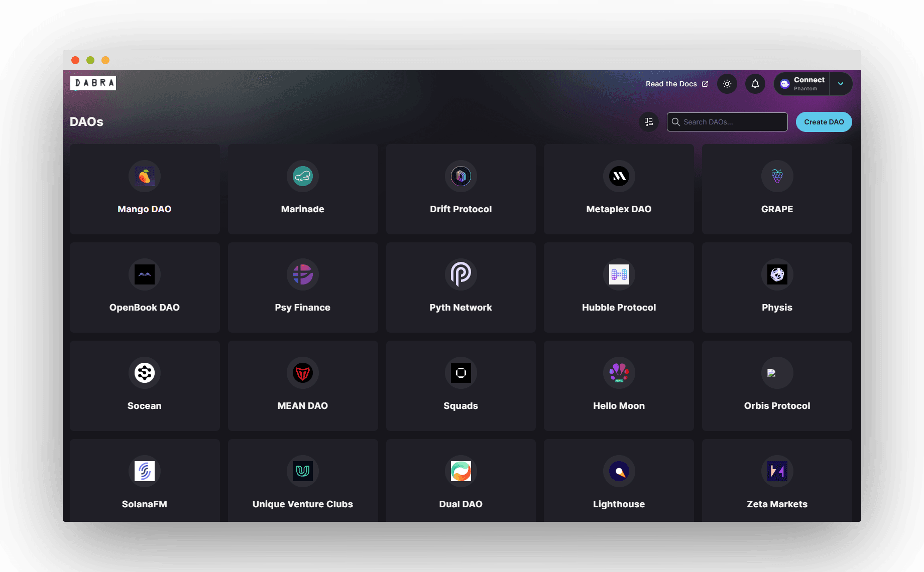Viewport: 924px width, 572px height.
Task: Click the Pyth Network logo icon
Action: 461,274
